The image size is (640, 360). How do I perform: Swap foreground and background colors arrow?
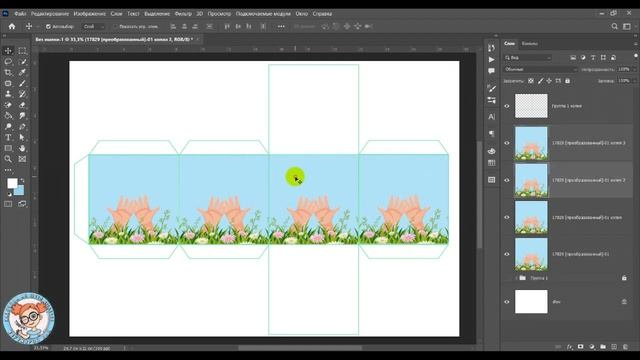coord(22,180)
